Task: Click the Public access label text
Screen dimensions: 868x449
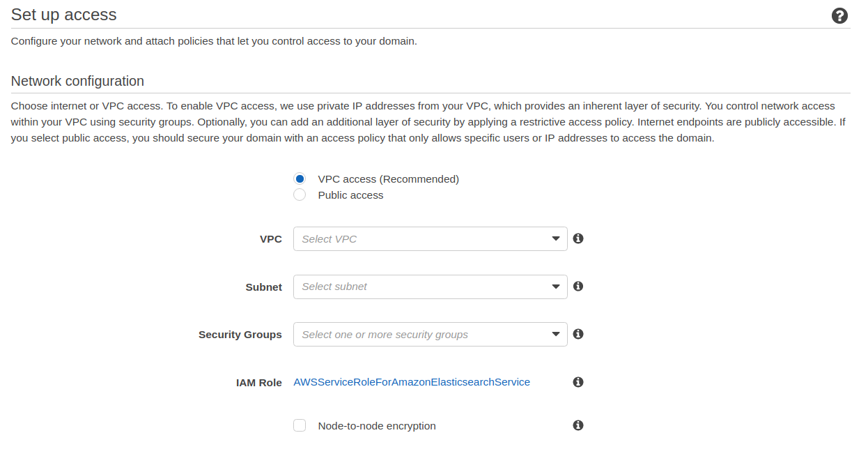Action: [350, 195]
